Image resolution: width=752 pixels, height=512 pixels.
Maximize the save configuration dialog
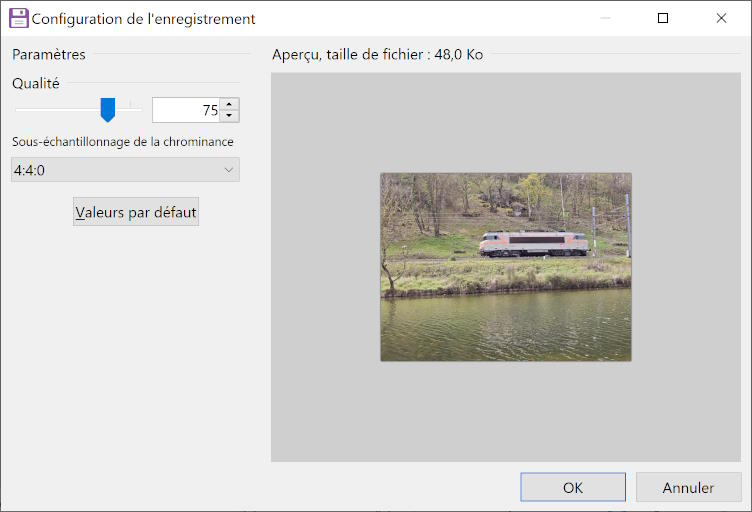[x=663, y=18]
